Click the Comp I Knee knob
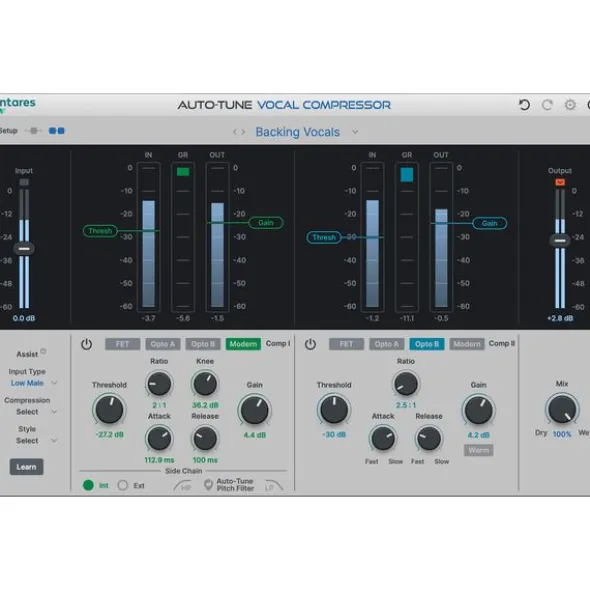590x591 pixels. pos(205,384)
